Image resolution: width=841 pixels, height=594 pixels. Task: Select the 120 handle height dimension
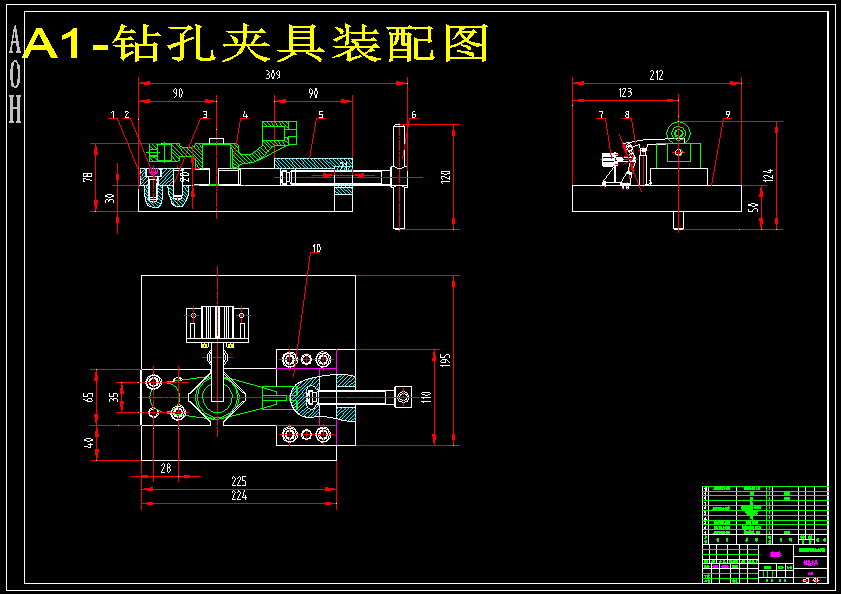click(446, 177)
